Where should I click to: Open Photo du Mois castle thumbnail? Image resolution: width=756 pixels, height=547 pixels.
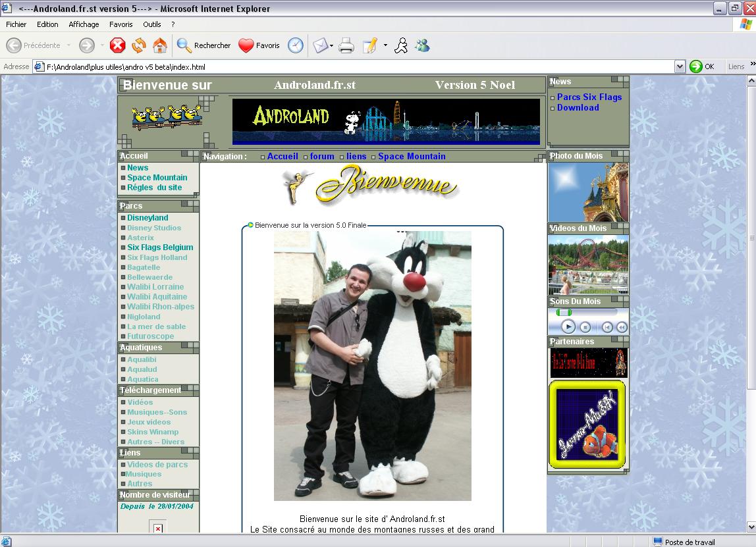tap(588, 192)
